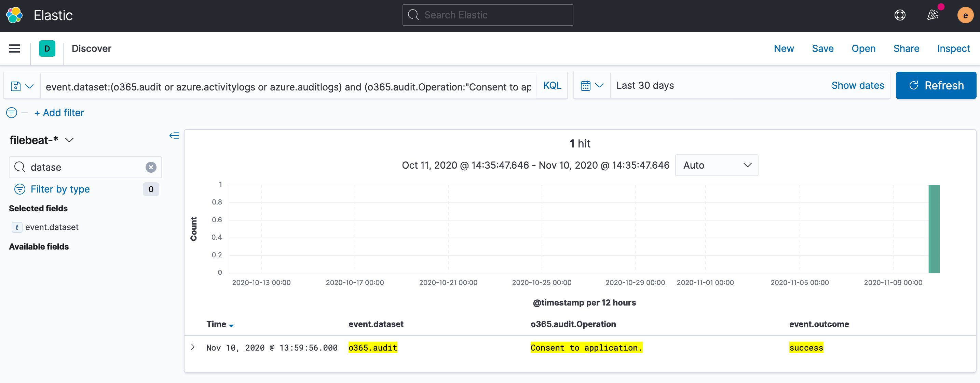Screen dimensions: 980x383
Task: Select Inspect from the top navigation
Action: point(953,48)
